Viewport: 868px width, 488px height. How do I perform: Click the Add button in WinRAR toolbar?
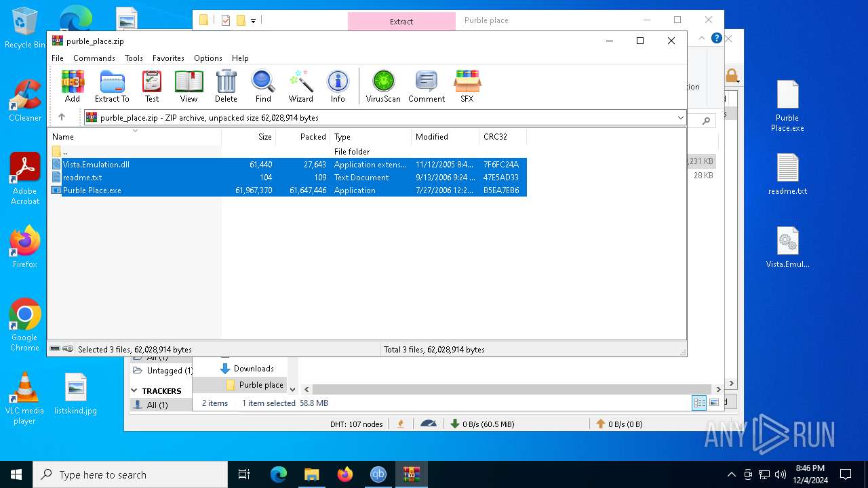[x=73, y=86]
